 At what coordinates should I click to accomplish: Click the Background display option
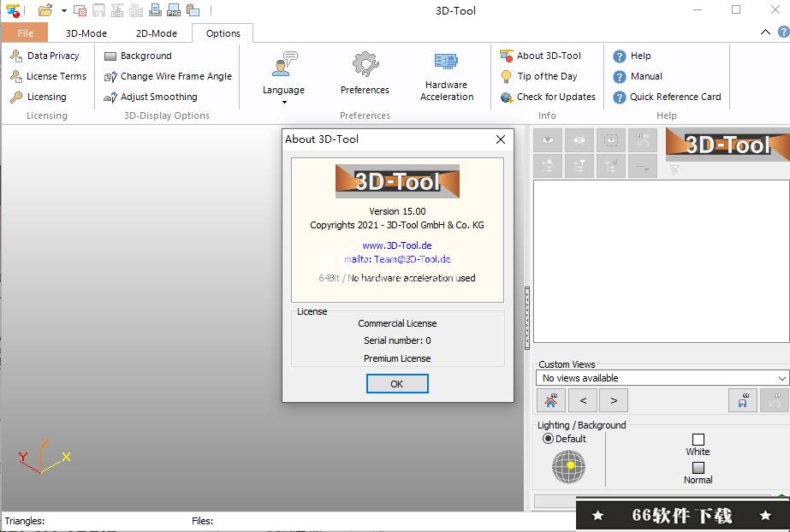(x=138, y=56)
